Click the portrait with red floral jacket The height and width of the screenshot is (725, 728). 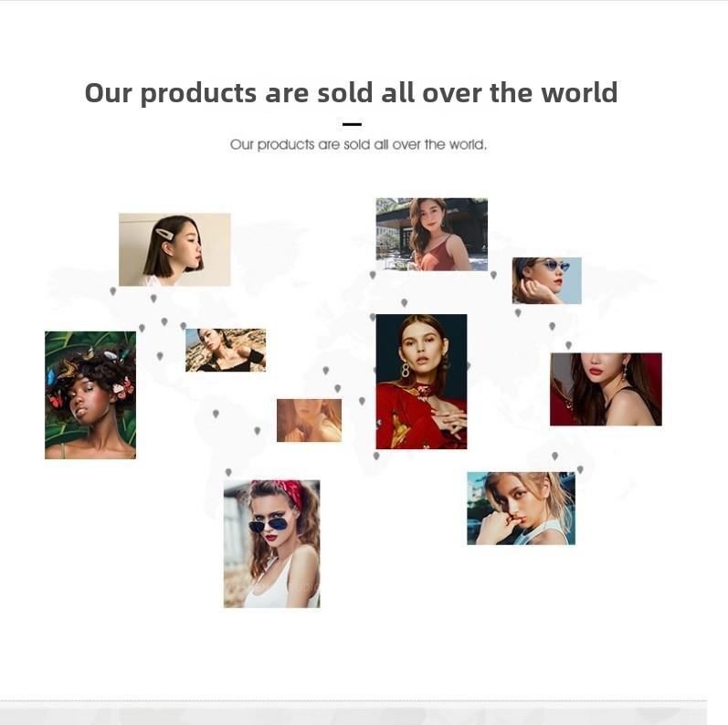[422, 382]
